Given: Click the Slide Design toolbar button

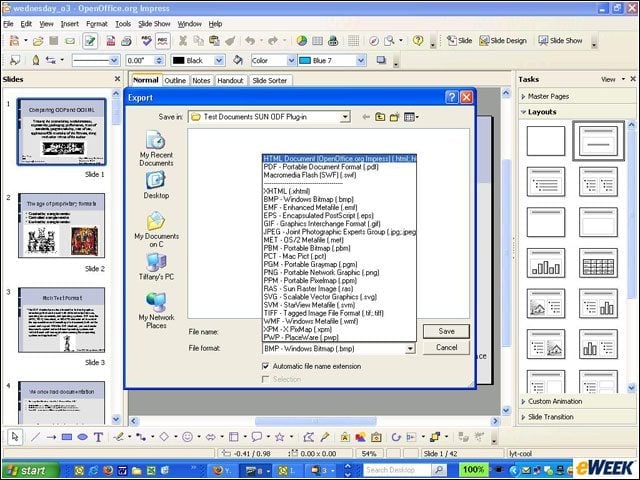Looking at the screenshot, I should [x=503, y=40].
